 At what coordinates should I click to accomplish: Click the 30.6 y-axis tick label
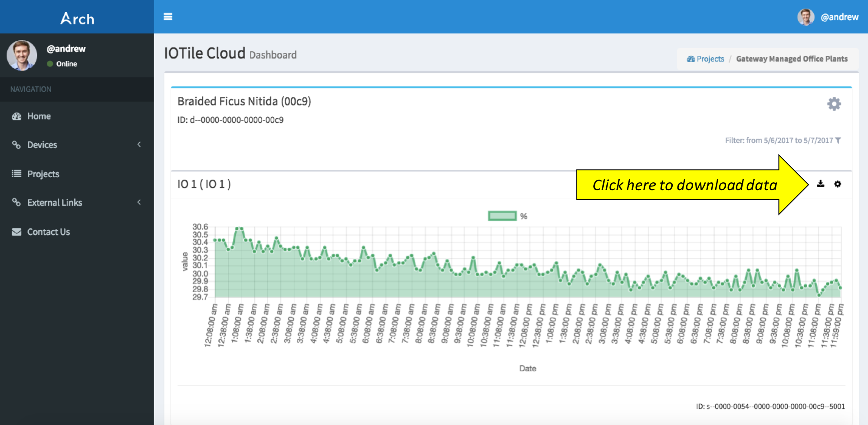(200, 227)
